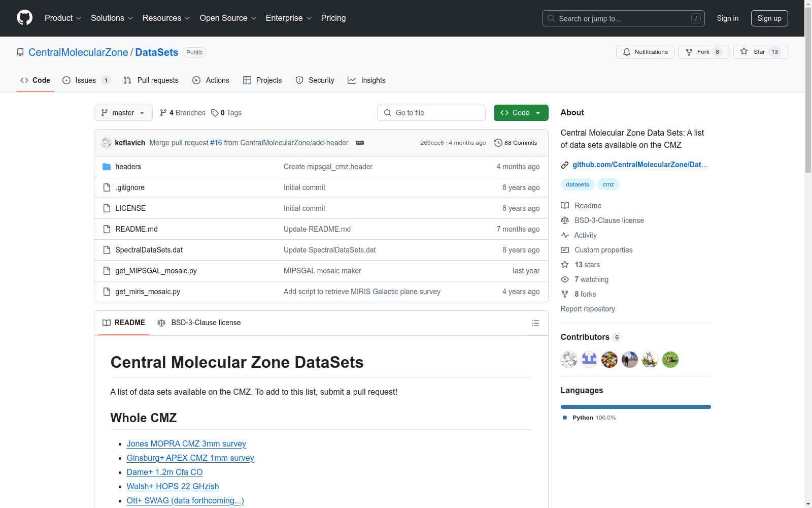The height and width of the screenshot is (508, 812).
Task: Open the green Code dropdown
Action: coord(521,113)
